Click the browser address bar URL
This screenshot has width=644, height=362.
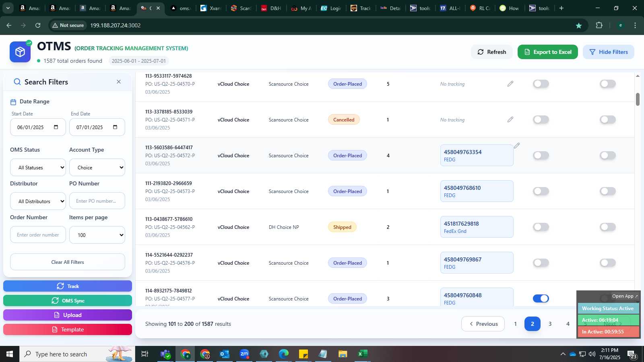click(x=115, y=25)
